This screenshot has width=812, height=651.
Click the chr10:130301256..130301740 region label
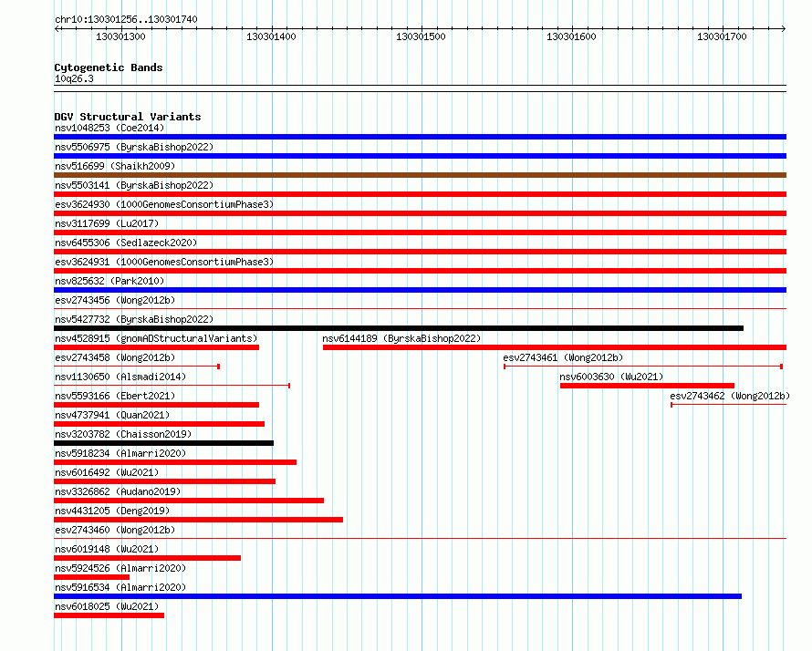pos(126,19)
